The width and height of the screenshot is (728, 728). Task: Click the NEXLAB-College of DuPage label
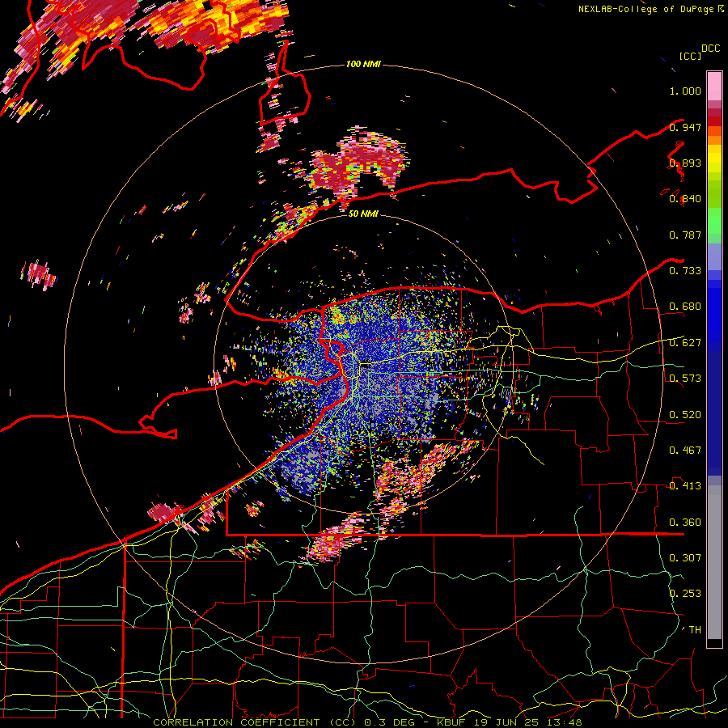coord(645,9)
